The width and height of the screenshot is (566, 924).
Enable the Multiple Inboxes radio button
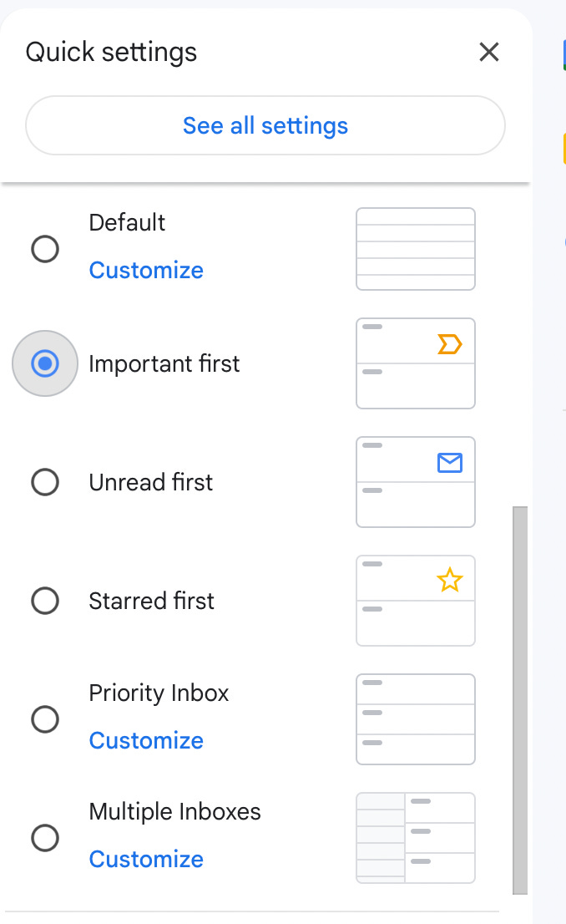point(45,838)
